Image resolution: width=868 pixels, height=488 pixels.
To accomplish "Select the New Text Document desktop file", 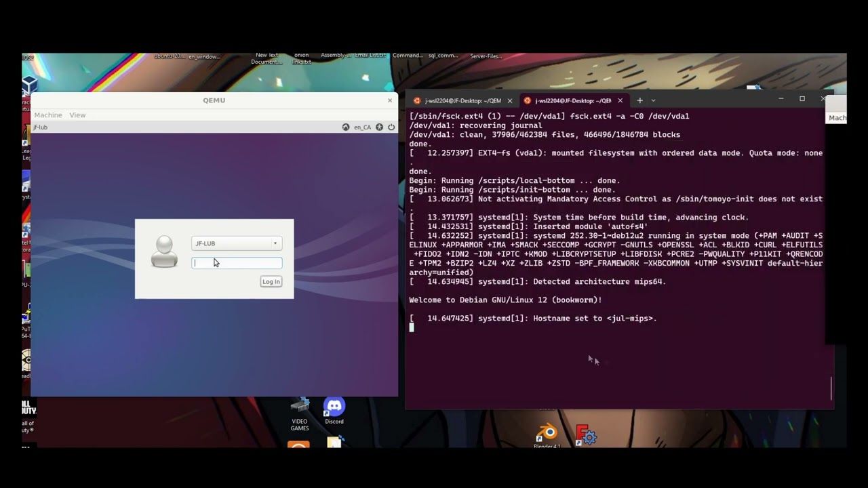I will click(x=267, y=58).
